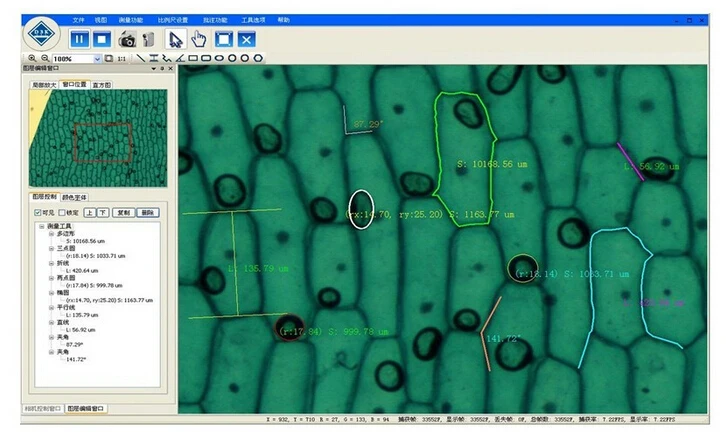Select the polyline measurement tool
This screenshot has width=726, height=439.
pyautogui.click(x=167, y=58)
